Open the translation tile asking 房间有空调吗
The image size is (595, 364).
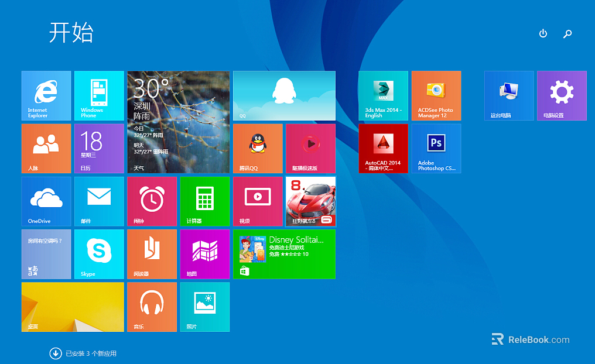point(46,254)
